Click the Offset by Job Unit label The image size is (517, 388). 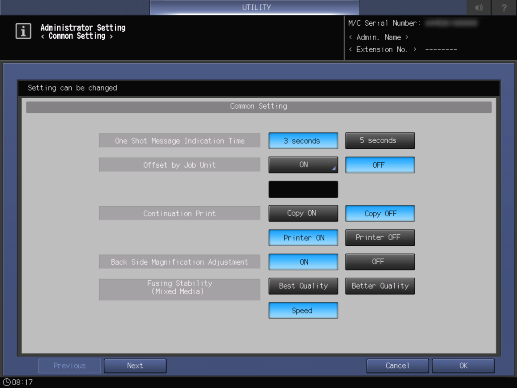pyautogui.click(x=179, y=165)
